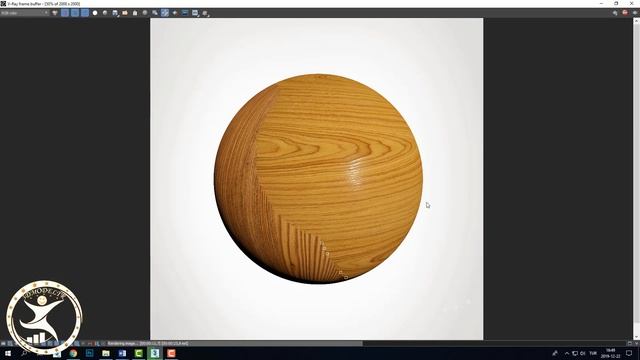
Task: Click the vertical scrollbar on right edge
Action: pyautogui.click(x=636, y=178)
